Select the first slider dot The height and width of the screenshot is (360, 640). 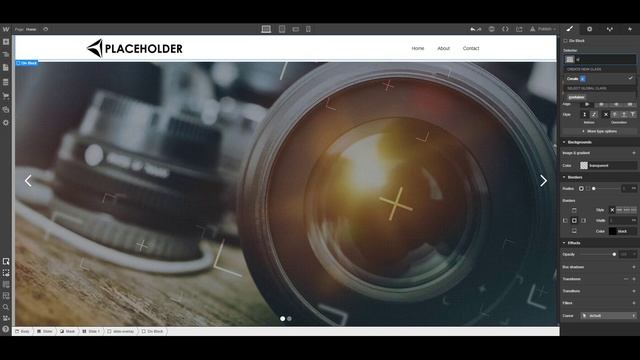pyautogui.click(x=282, y=318)
